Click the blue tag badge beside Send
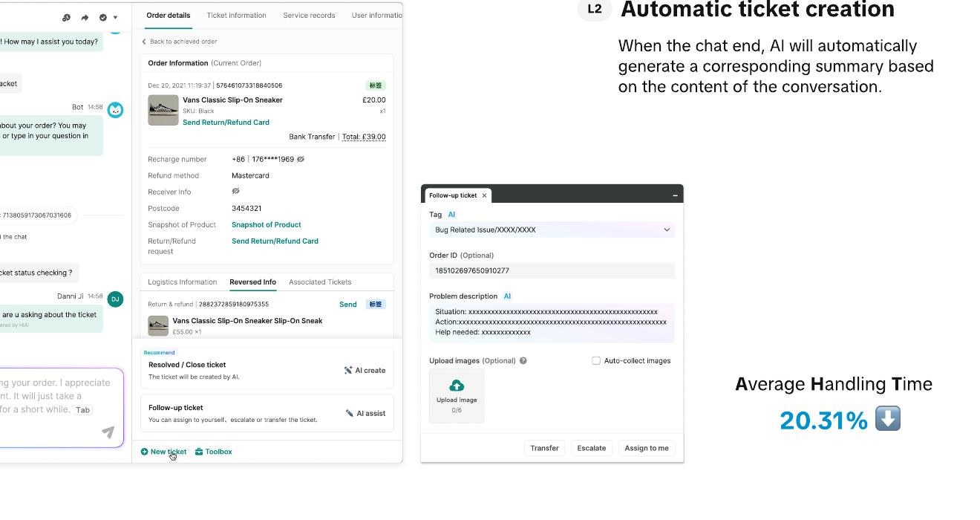Viewport: 980px width, 520px height. pos(376,304)
